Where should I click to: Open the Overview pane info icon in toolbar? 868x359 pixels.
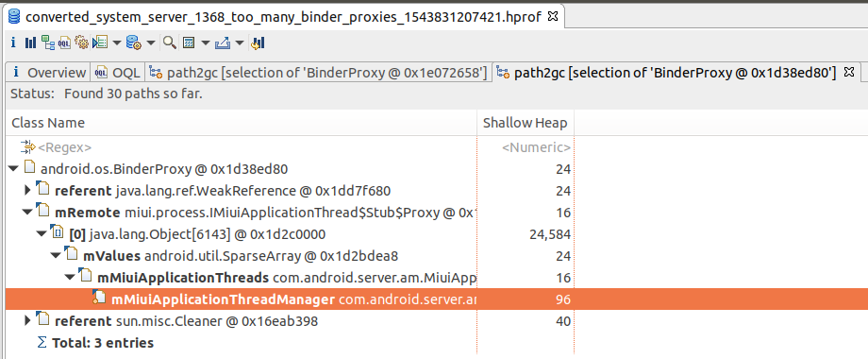(13, 43)
